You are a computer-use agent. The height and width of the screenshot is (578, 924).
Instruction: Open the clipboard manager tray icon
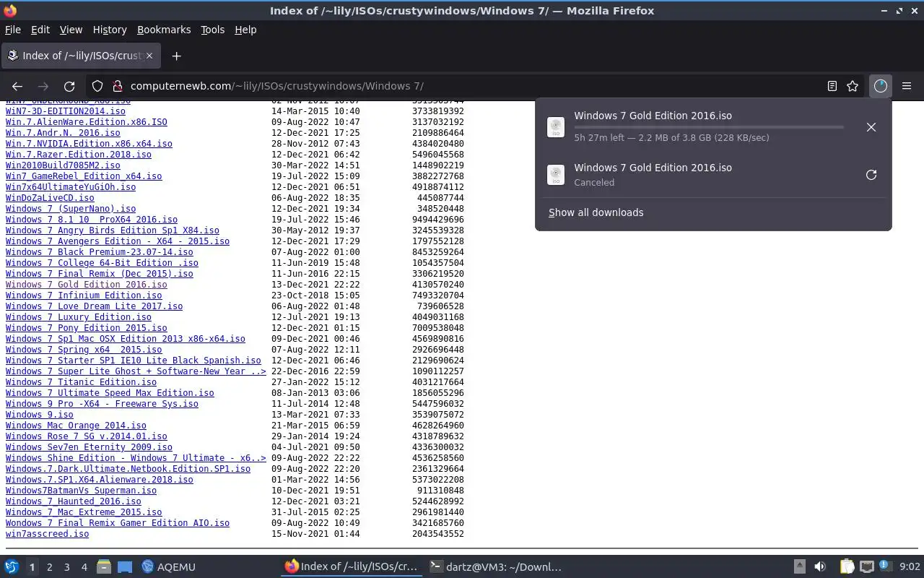point(847,567)
